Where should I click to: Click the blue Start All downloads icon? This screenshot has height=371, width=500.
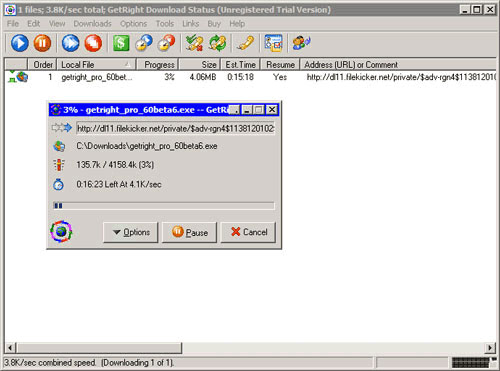pyautogui.click(x=70, y=43)
